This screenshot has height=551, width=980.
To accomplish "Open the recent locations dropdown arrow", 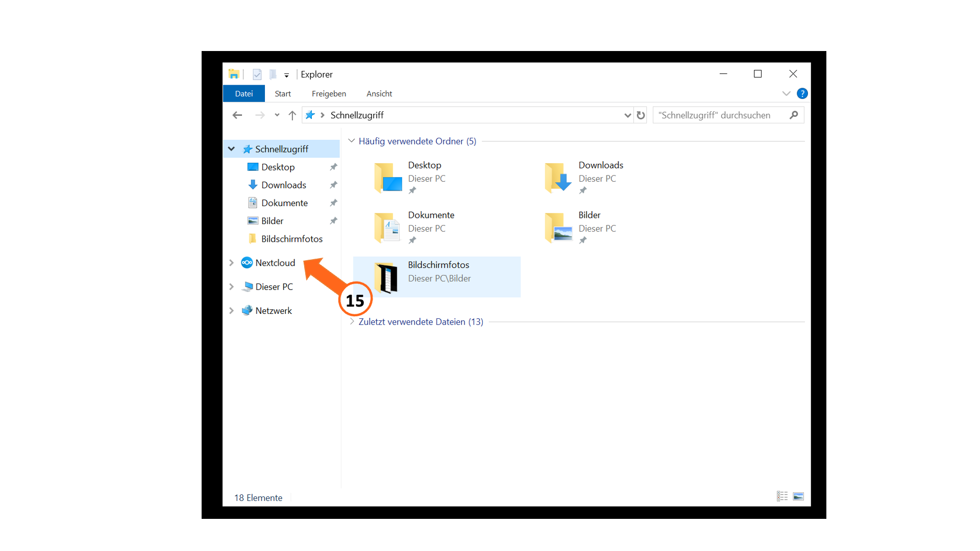I will coord(277,115).
